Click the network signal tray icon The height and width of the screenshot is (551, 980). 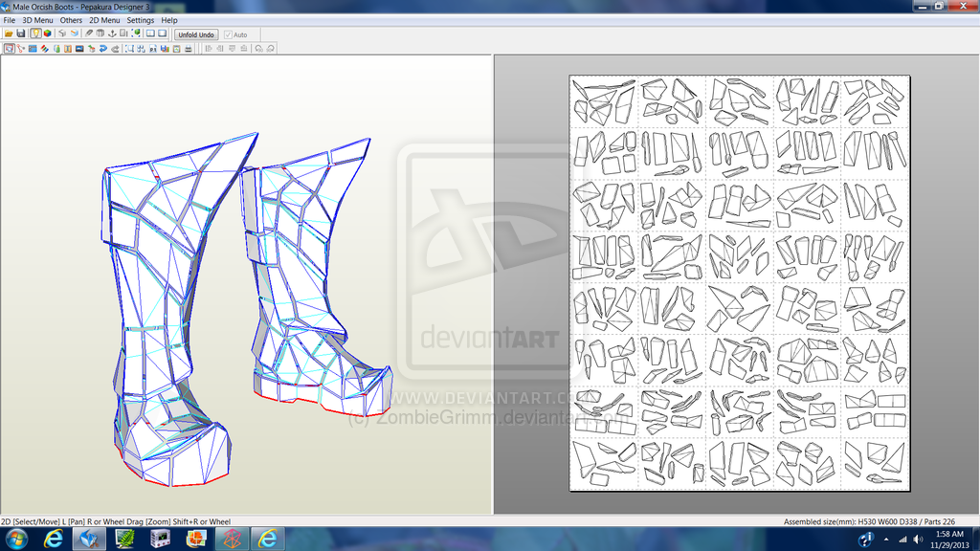point(902,540)
